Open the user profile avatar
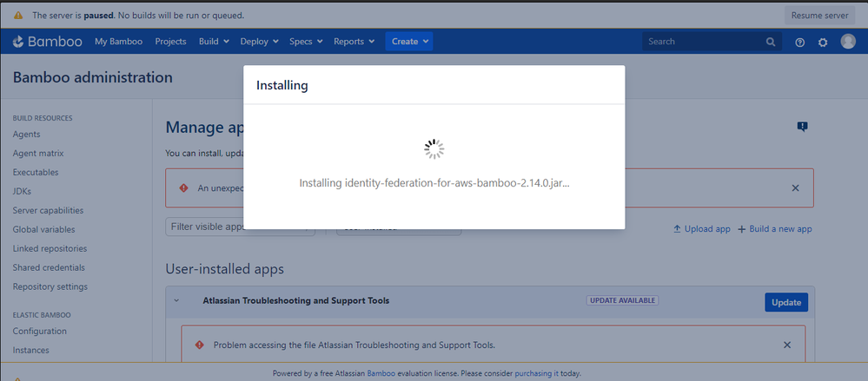The image size is (868, 381). (x=848, y=42)
